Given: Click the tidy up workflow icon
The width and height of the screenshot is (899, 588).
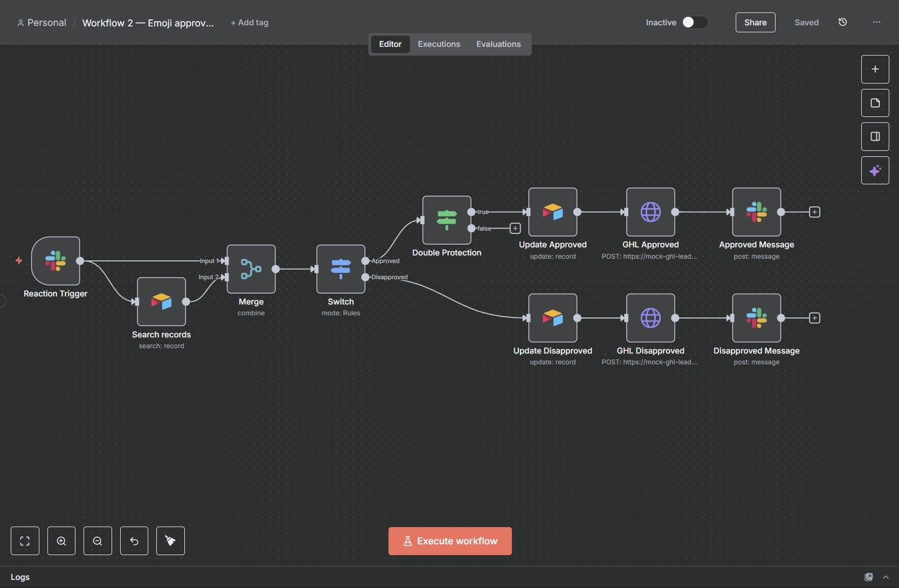Looking at the screenshot, I should pos(170,541).
